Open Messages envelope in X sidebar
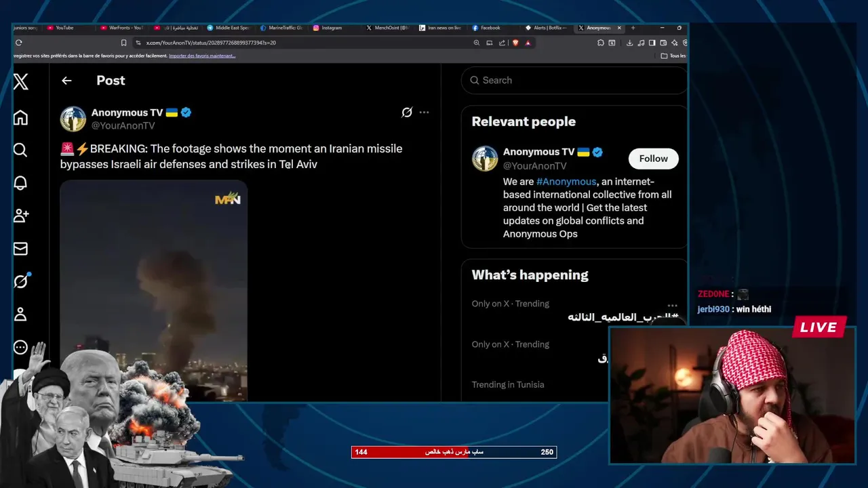Screen dimensions: 868x488 point(20,249)
